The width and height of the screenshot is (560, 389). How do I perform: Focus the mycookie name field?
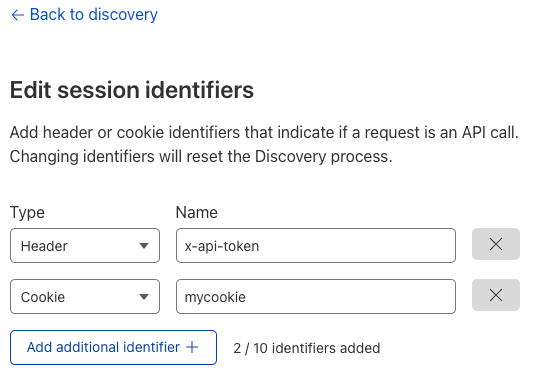(316, 297)
